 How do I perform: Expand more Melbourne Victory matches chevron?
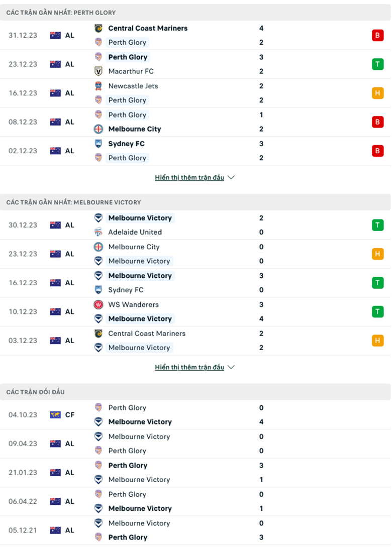coord(231,367)
